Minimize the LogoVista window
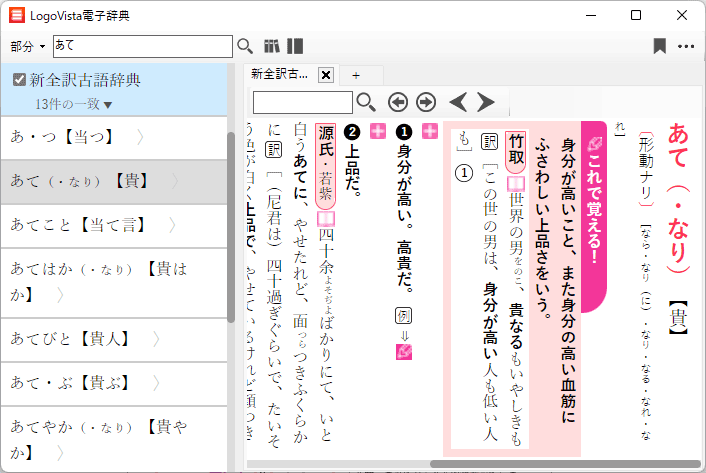 click(x=591, y=15)
